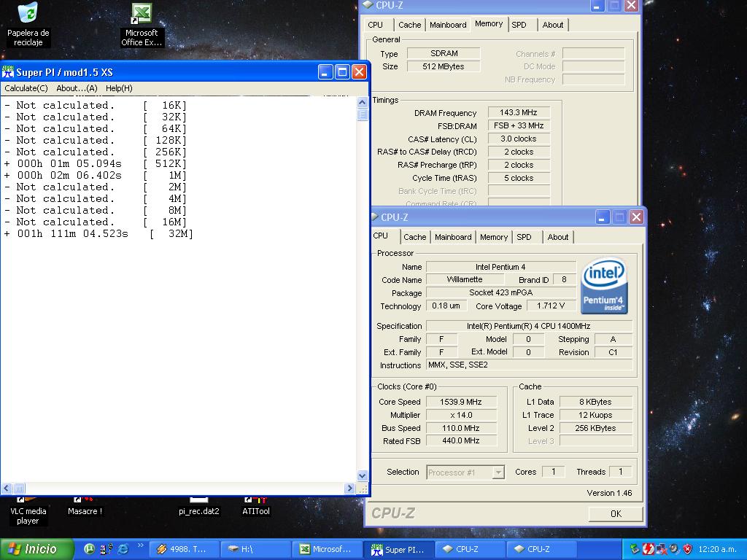The image size is (747, 560).
Task: Click Core Speed value 1539.9 MHz
Action: pyautogui.click(x=461, y=402)
